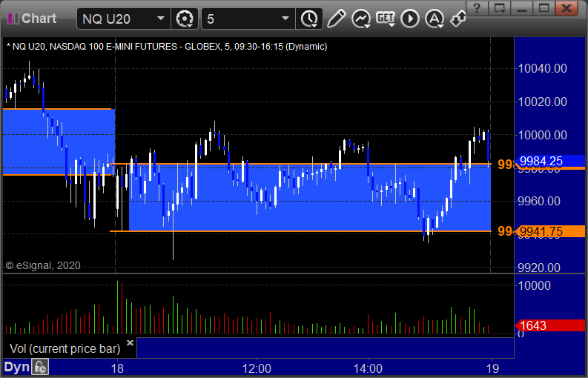
Task: Click the 9941.75 orange price marker
Action: click(549, 231)
